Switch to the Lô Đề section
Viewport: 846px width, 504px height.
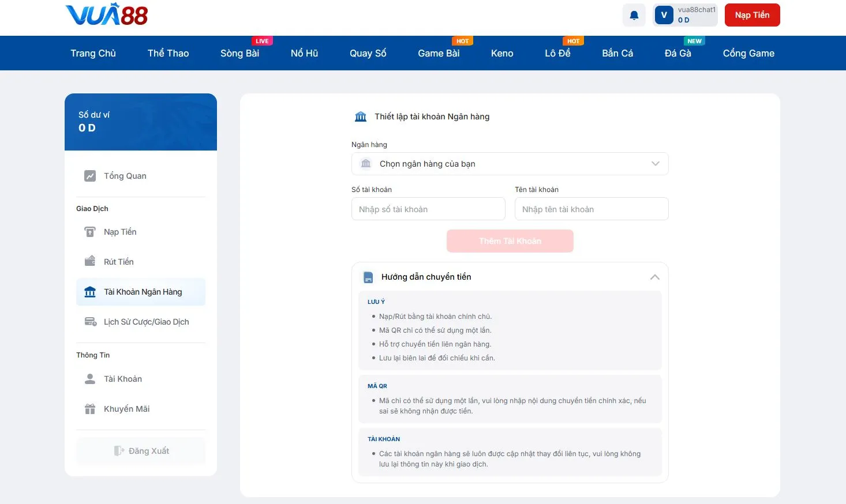pos(557,53)
